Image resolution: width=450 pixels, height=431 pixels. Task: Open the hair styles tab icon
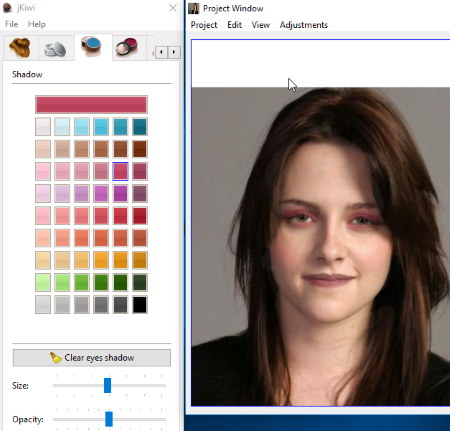[x=20, y=48]
